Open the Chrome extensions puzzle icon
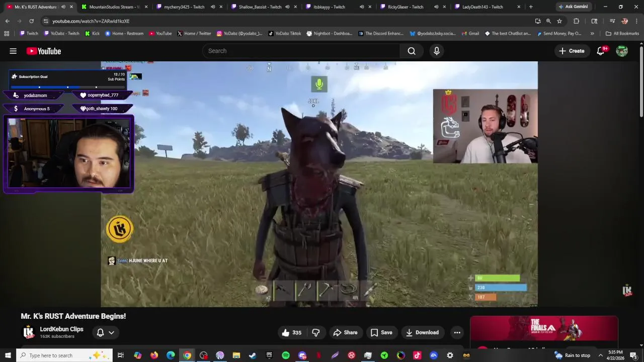 [577, 21]
